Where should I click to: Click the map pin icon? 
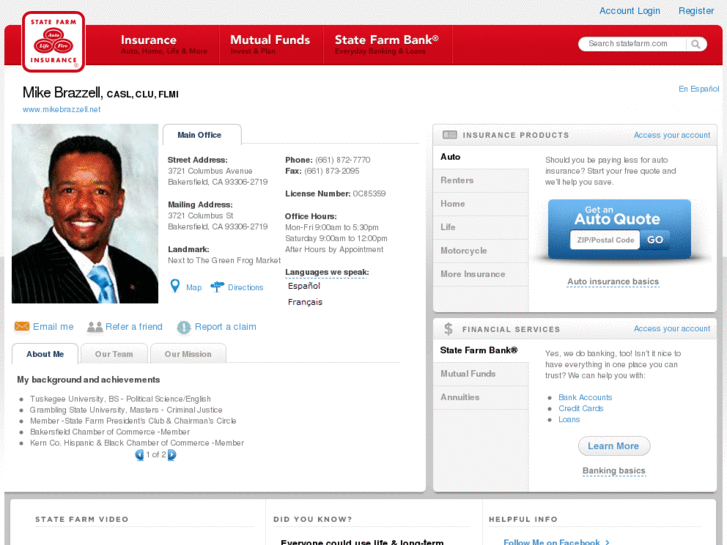[x=175, y=286]
